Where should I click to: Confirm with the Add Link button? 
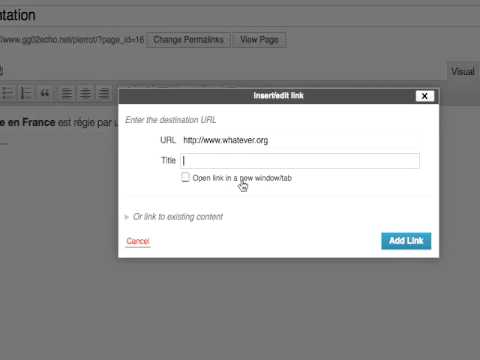406,241
